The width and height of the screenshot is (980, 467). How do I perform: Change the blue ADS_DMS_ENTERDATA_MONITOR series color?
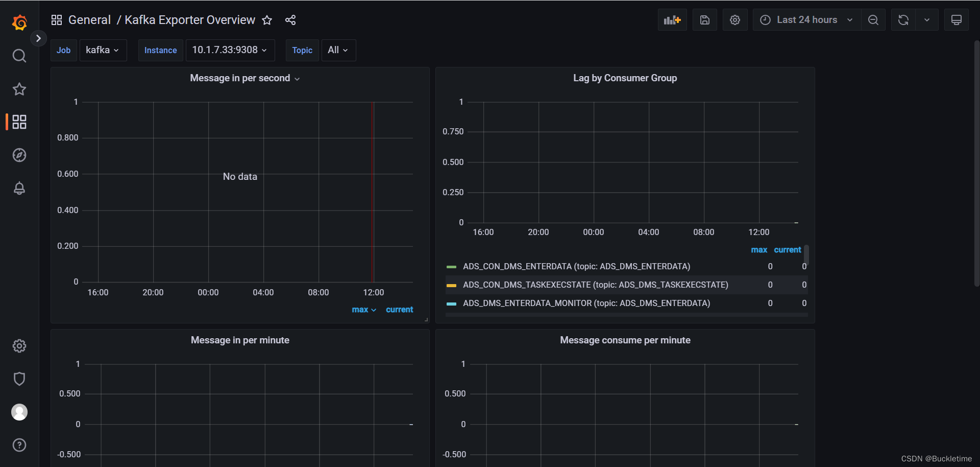tap(451, 303)
